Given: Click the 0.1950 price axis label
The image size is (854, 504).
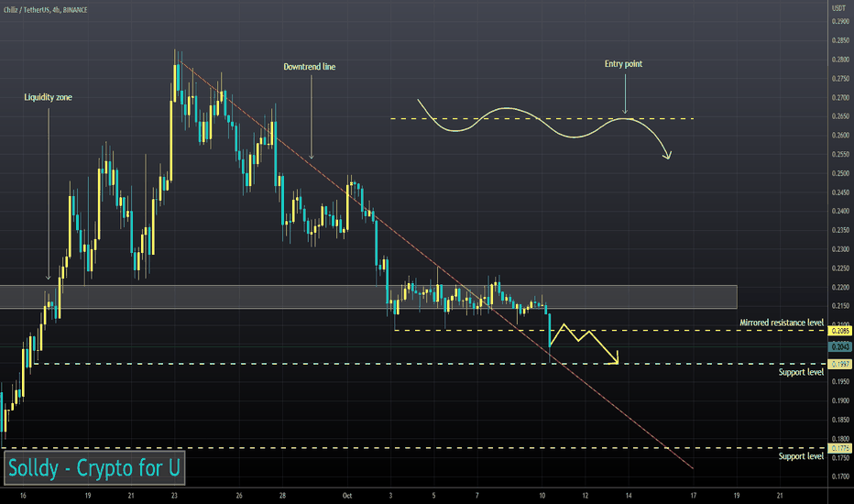Looking at the screenshot, I should [840, 381].
